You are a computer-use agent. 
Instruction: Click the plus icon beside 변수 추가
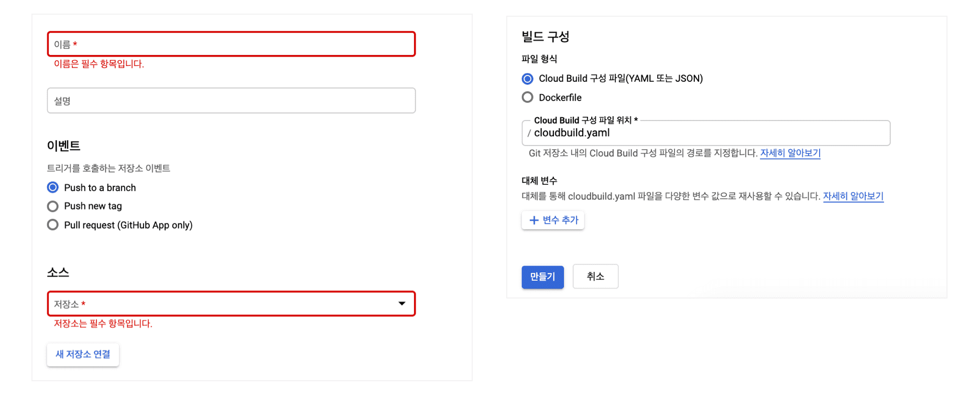(533, 220)
